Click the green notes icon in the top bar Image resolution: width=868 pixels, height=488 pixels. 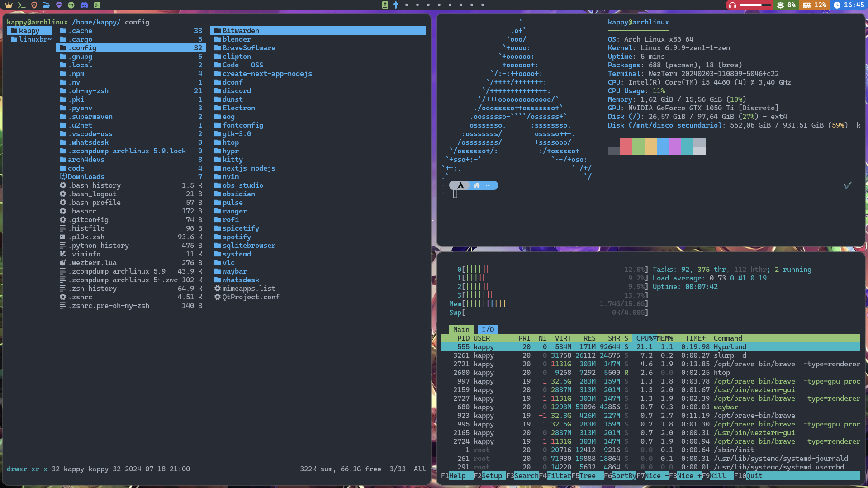click(97, 5)
